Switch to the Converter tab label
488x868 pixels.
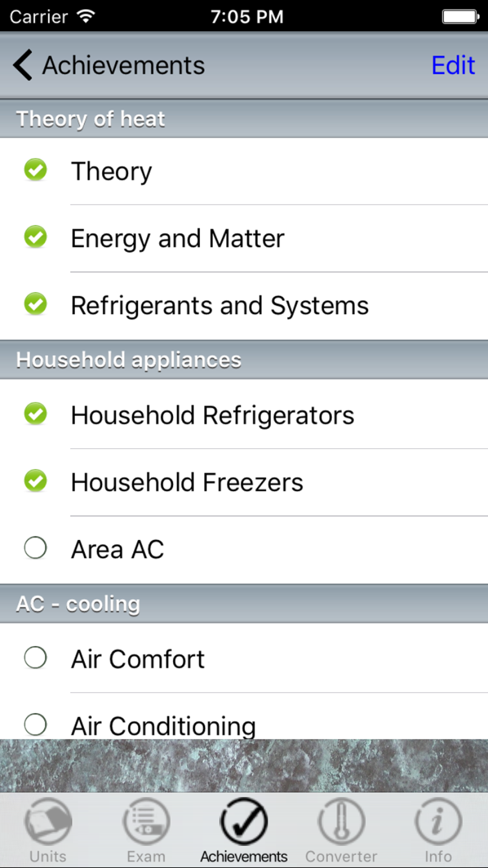pyautogui.click(x=341, y=856)
